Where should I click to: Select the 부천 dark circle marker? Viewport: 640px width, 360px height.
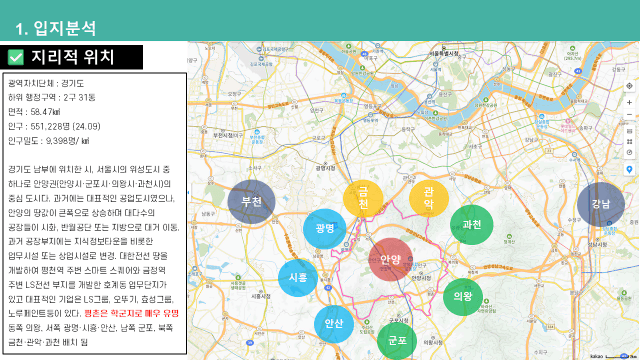251,202
